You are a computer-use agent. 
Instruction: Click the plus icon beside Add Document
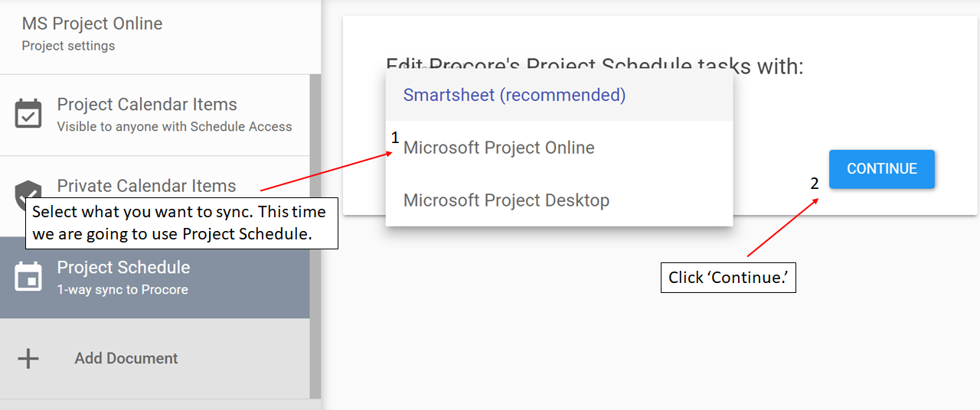tap(28, 358)
